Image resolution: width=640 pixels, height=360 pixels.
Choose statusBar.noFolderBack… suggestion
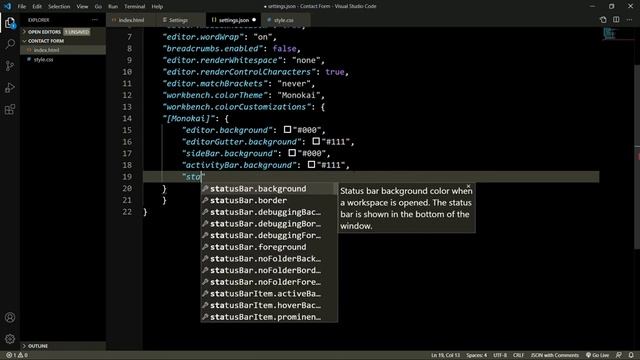click(269, 258)
